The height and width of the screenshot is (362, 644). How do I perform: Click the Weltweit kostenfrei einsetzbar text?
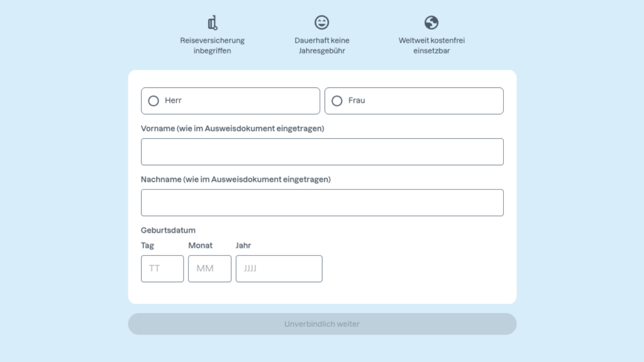(431, 45)
